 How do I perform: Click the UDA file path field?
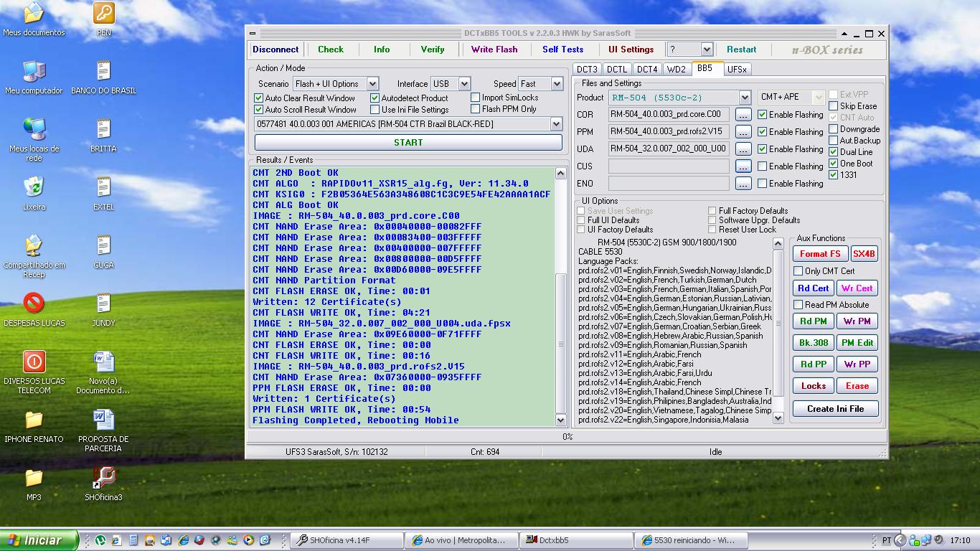point(669,149)
